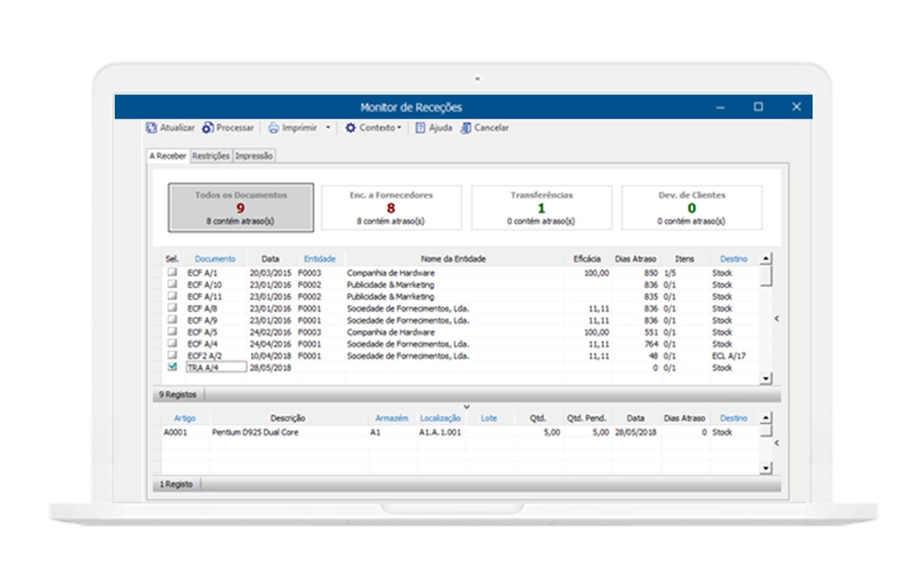Click the Atualizar refresh icon
This screenshot has width=924, height=576.
[152, 128]
